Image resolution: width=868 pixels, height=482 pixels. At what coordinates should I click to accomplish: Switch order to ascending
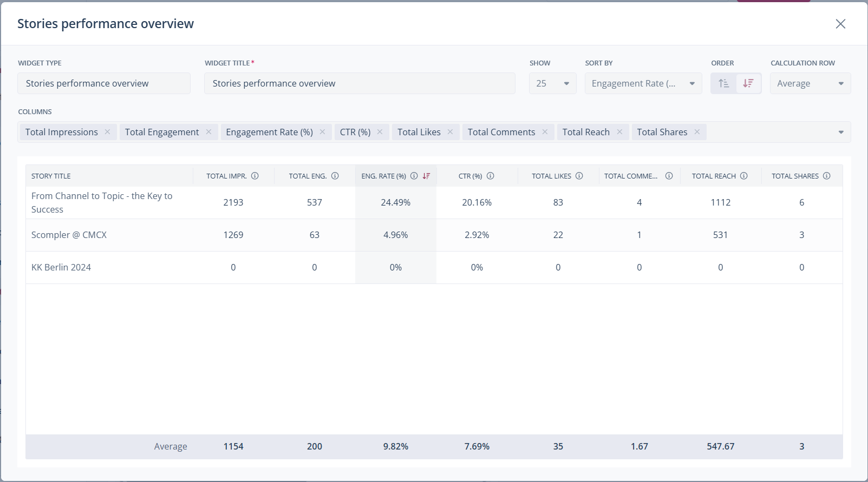(x=723, y=83)
